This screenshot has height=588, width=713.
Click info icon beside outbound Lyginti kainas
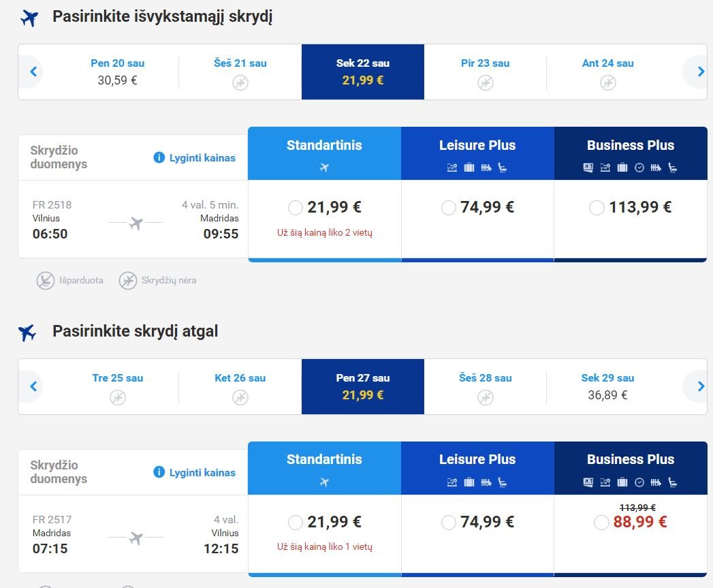tap(159, 157)
